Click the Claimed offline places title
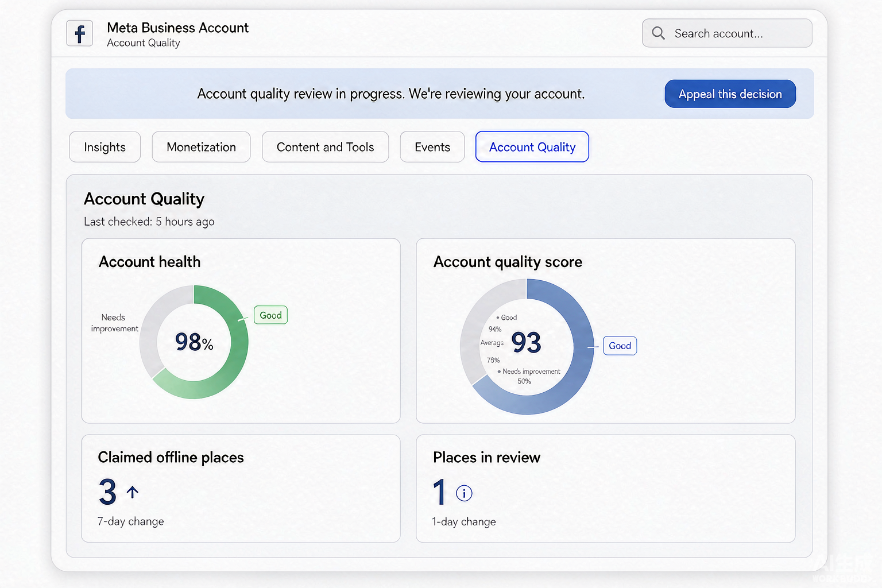The height and width of the screenshot is (588, 882). coord(171,457)
